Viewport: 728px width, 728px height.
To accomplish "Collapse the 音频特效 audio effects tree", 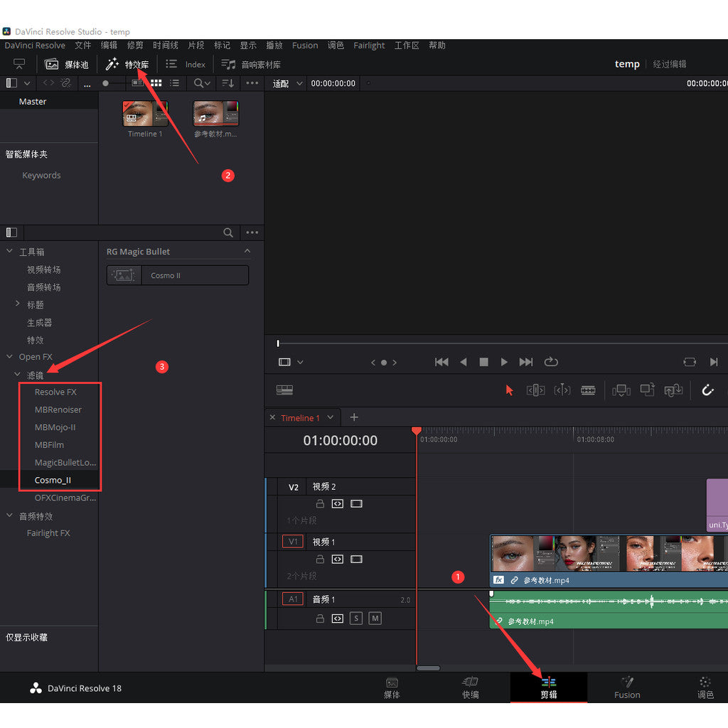I will click(x=9, y=515).
